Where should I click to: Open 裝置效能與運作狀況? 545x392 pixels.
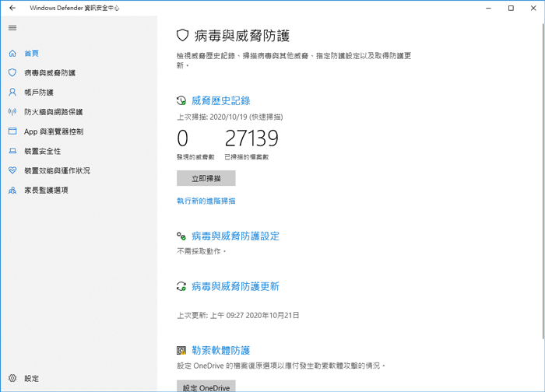[x=58, y=170]
